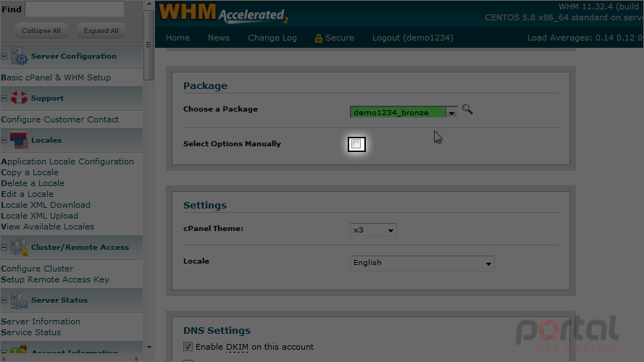The height and width of the screenshot is (362, 644).
Task: Click the Server Status monitor icon
Action: pos(19,300)
